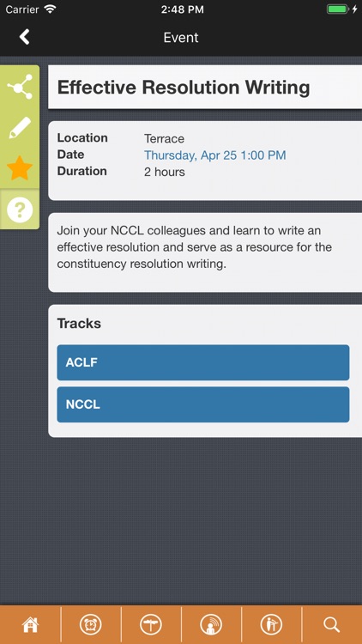The height and width of the screenshot is (644, 362).
Task: Open the magnifying glass search icon
Action: (332, 625)
